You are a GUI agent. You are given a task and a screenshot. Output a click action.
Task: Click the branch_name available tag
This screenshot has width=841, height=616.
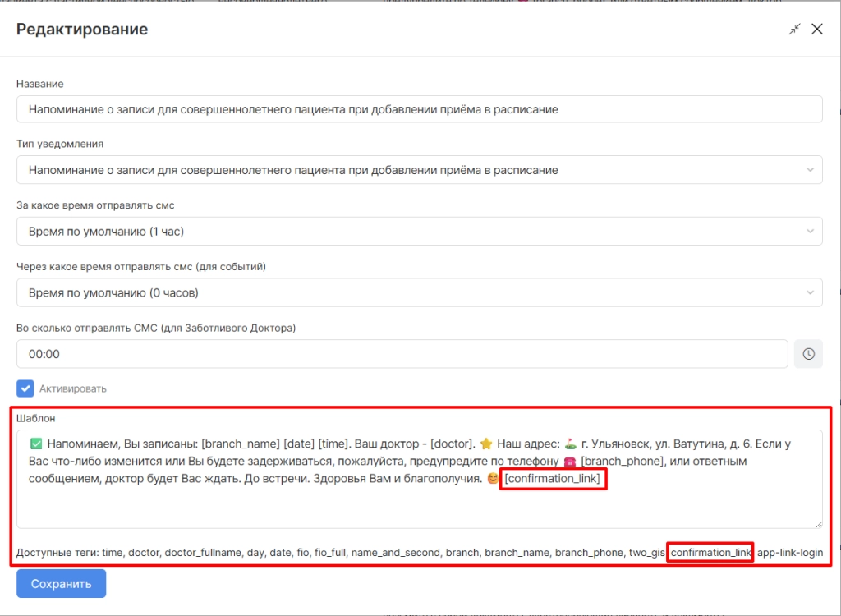tap(517, 553)
